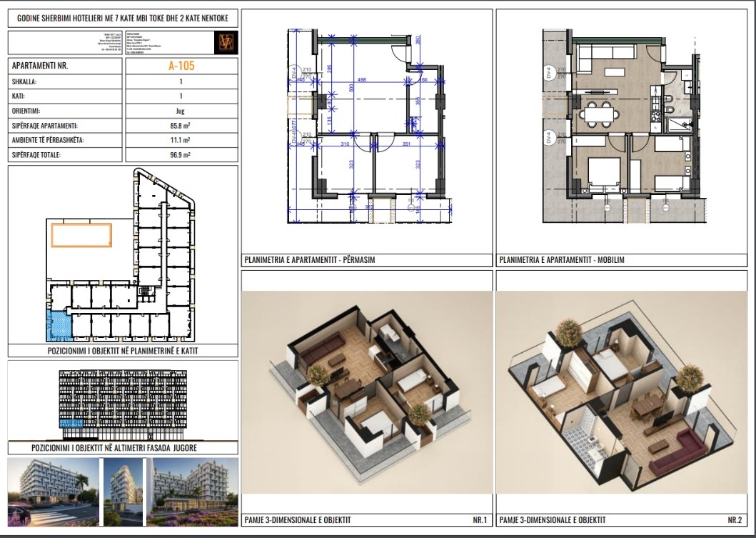Click the 96.9 m² total area value
Viewport: 756px width, 538px height.
[x=181, y=154]
